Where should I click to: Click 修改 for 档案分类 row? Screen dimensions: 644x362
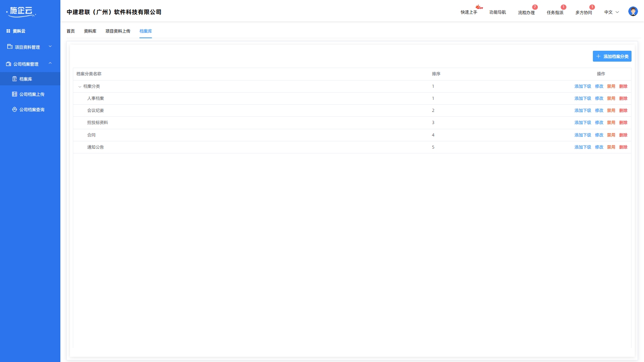point(599,86)
